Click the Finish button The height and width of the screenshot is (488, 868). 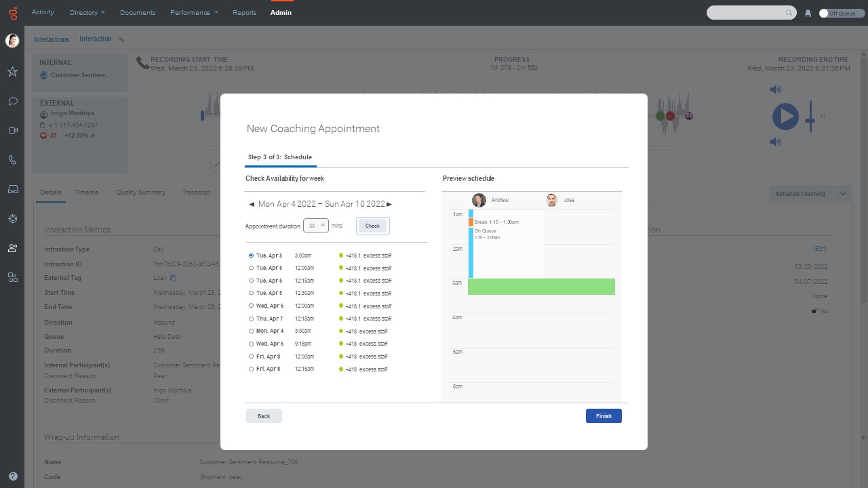pyautogui.click(x=604, y=416)
